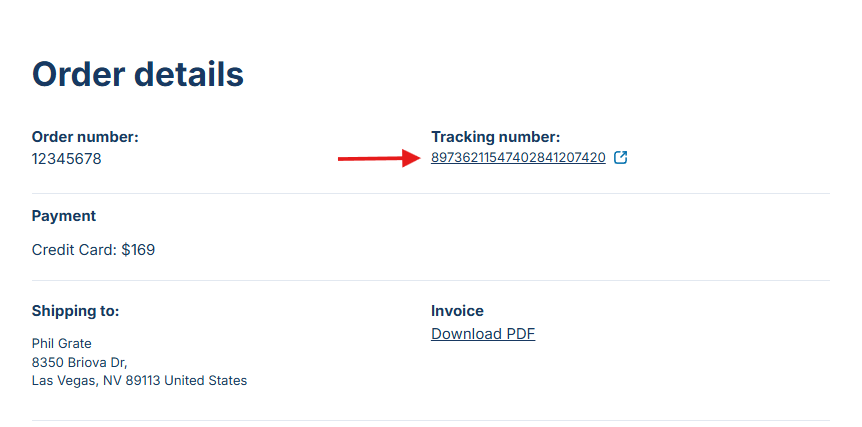
Task: Click the divider line above Payment
Action: coord(430,193)
